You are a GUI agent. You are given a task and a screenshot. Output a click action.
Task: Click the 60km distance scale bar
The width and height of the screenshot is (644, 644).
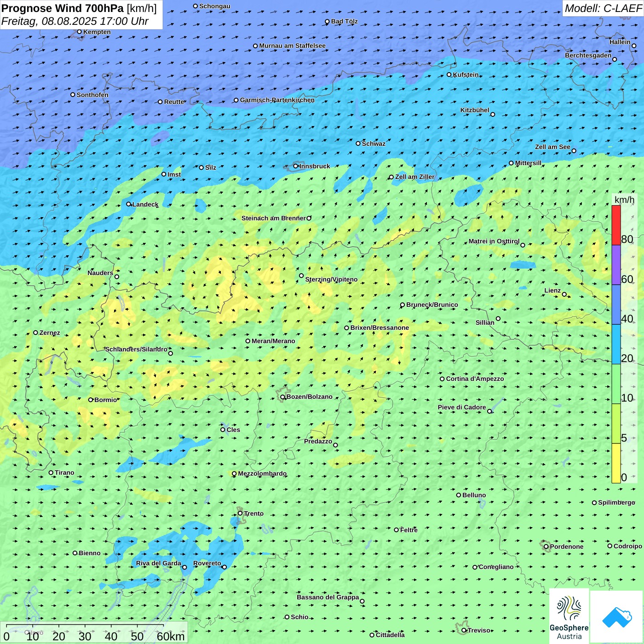tap(85, 626)
